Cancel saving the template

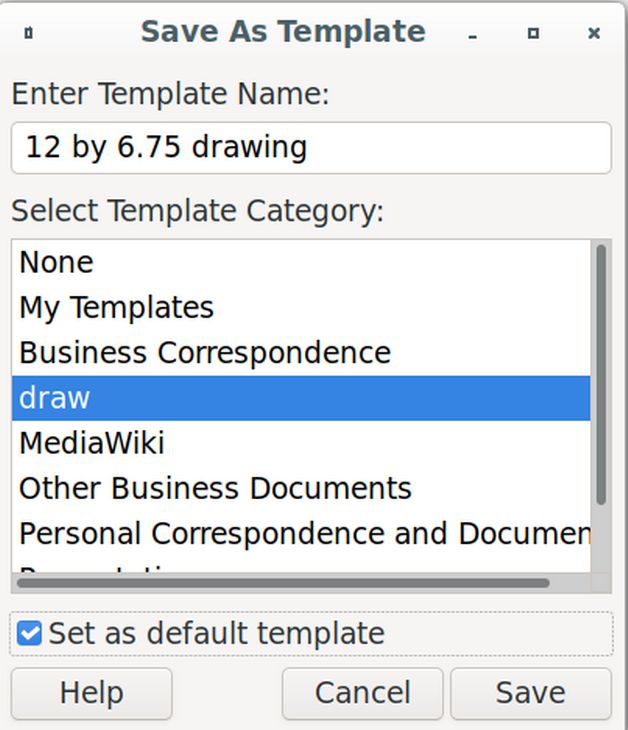click(x=362, y=693)
